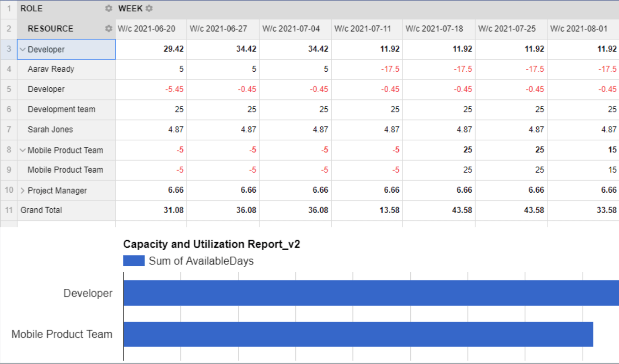Collapse the Mobile Product Team group

23,150
